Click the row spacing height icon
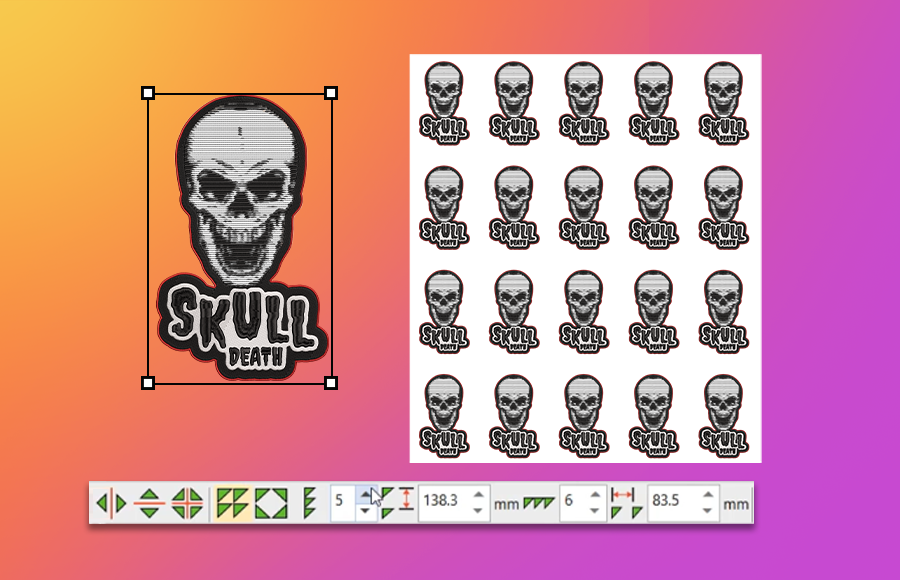Screen dimensions: 900x580 coord(406,501)
